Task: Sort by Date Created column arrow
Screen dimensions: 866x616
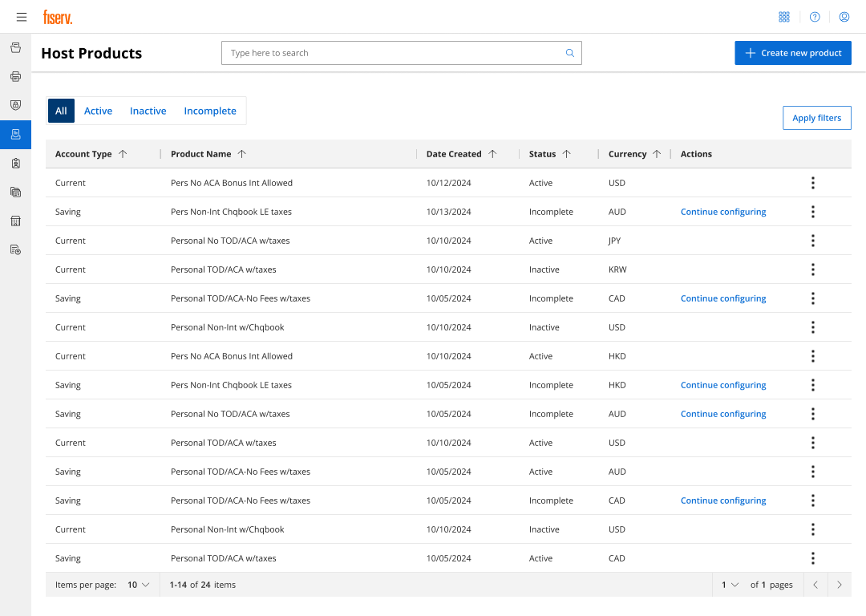Action: point(492,154)
